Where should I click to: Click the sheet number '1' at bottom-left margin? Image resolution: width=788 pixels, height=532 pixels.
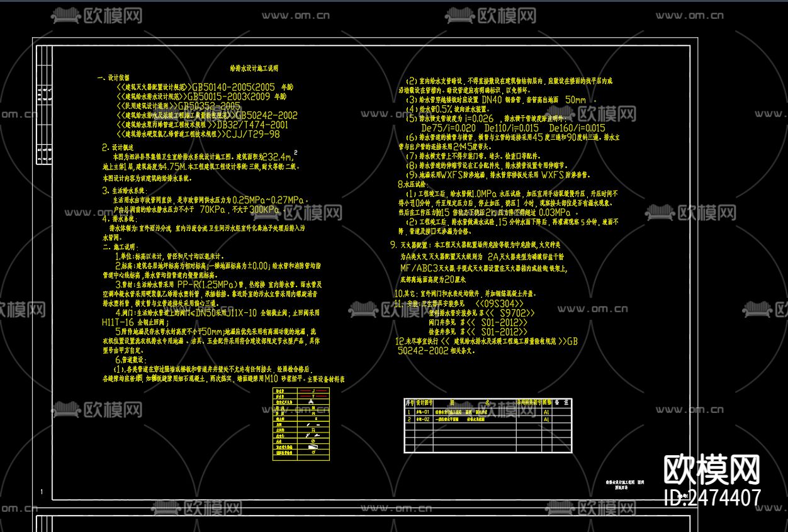(42, 492)
